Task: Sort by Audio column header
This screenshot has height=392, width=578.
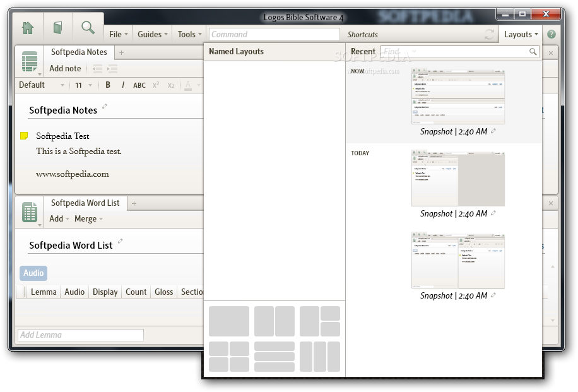Action: (x=74, y=292)
